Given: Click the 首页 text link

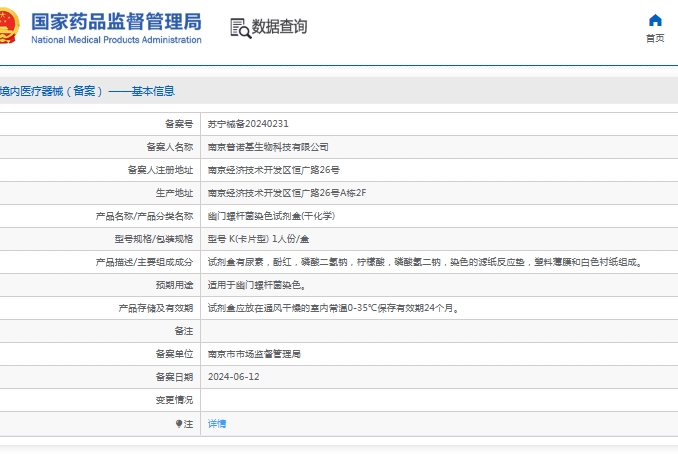Looking at the screenshot, I should coord(655,38).
